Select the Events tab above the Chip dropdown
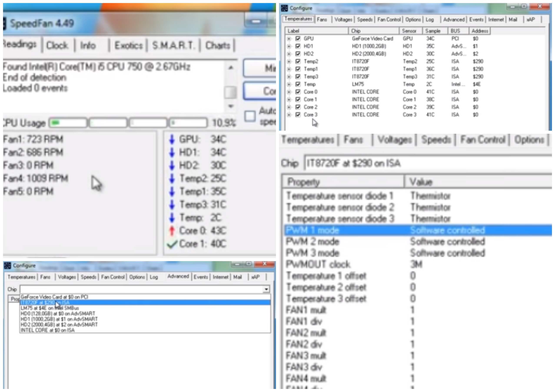Viewport: 555px width, 392px height. 201,277
